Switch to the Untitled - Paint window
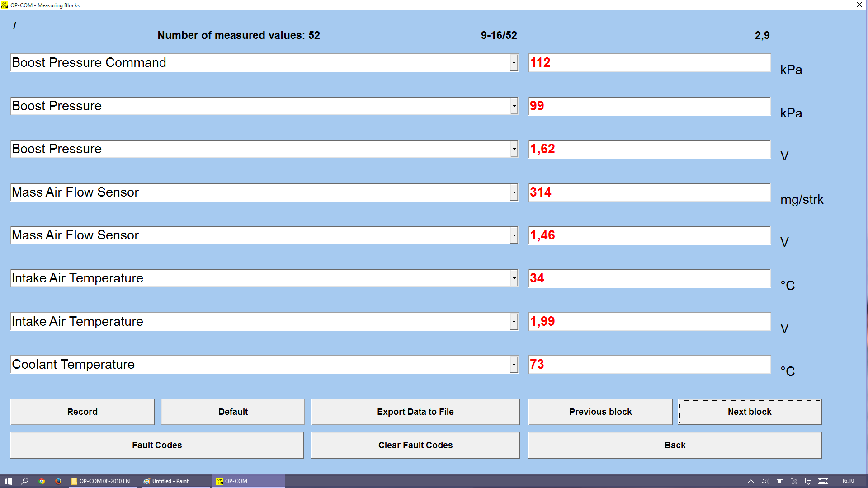This screenshot has width=868, height=488. coord(175,481)
